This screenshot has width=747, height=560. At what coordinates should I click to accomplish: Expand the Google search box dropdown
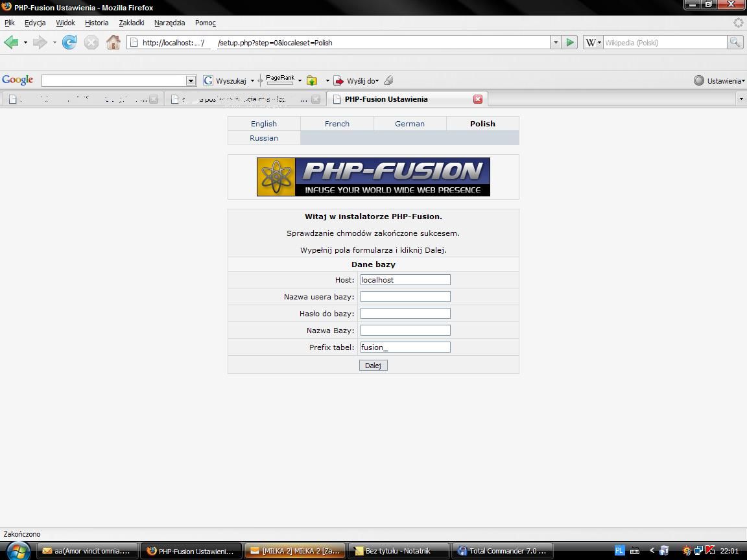191,80
